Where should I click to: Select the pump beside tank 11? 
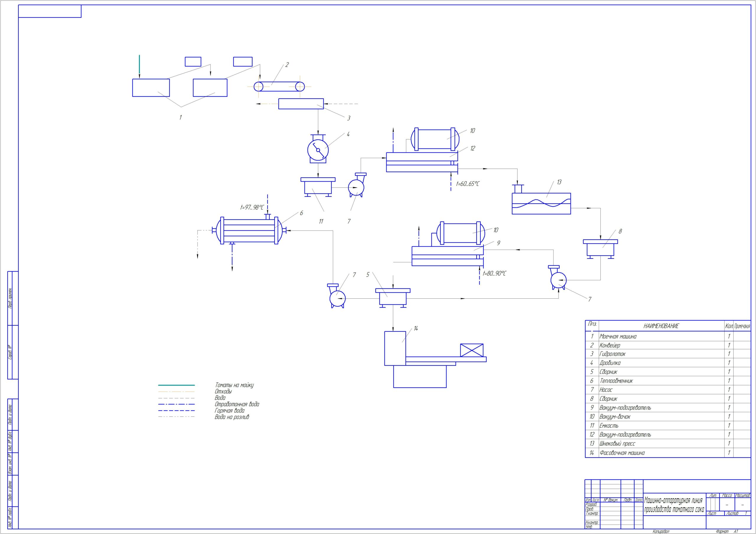click(x=357, y=185)
